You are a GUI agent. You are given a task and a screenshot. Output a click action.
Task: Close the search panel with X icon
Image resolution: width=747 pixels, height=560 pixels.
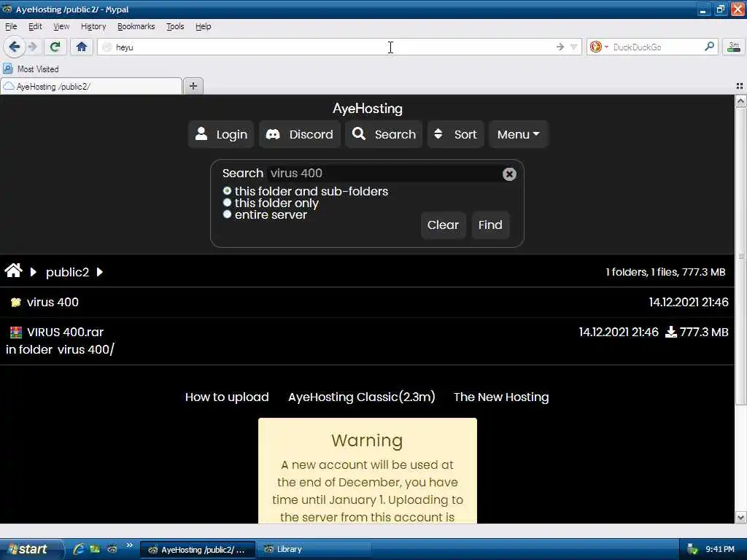point(509,174)
